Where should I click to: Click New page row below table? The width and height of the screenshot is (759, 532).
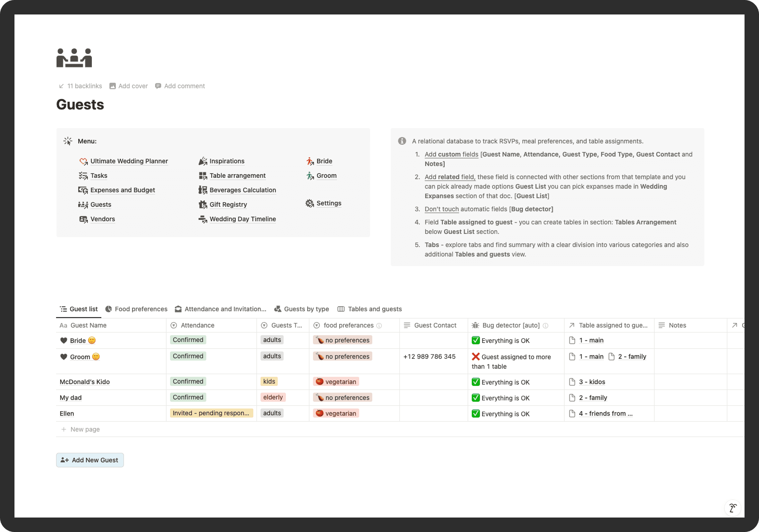coord(85,429)
